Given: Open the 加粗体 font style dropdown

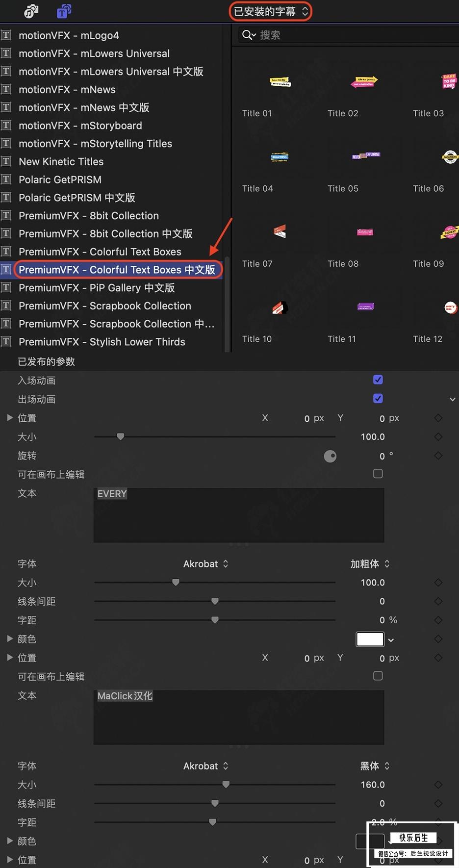Looking at the screenshot, I should pos(370,564).
